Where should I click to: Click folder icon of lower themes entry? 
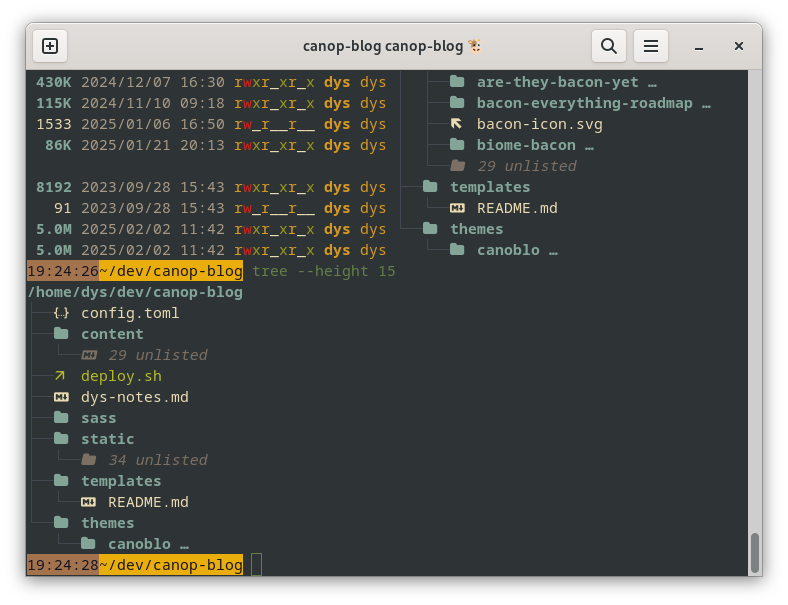click(x=61, y=523)
